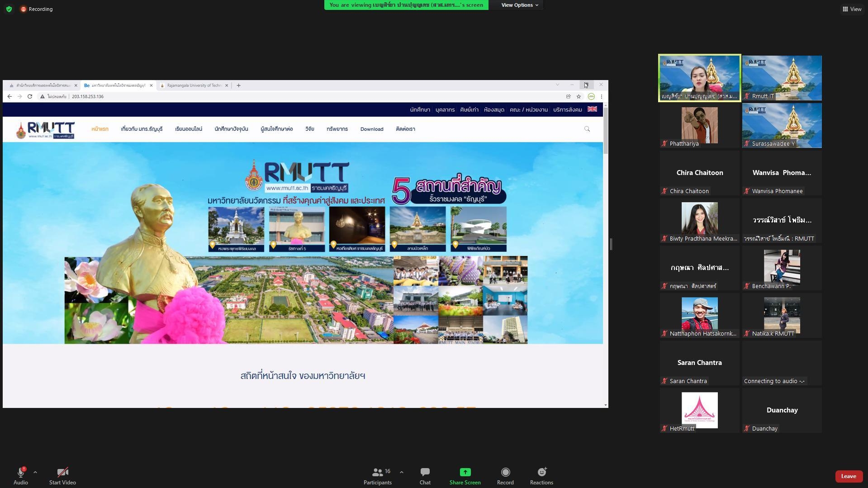Click บุคลากร link in top bar
Image resolution: width=868 pixels, height=488 pixels.
pyautogui.click(x=445, y=109)
